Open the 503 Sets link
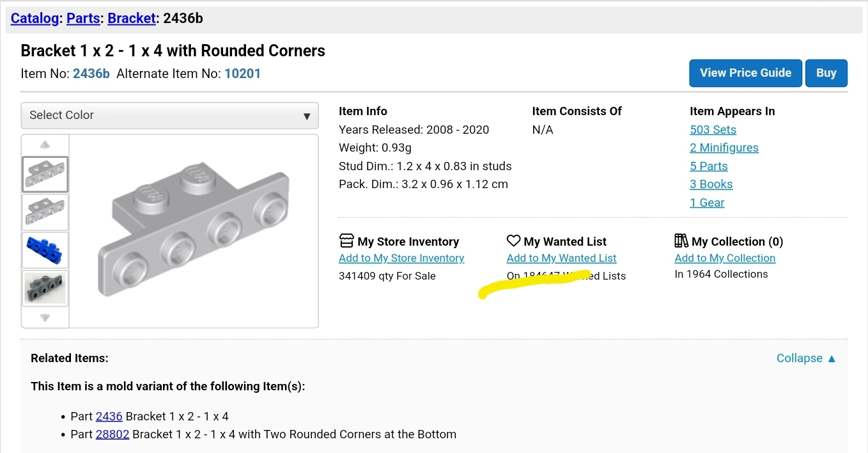Viewport: 868px width, 453px height. pyautogui.click(x=713, y=130)
